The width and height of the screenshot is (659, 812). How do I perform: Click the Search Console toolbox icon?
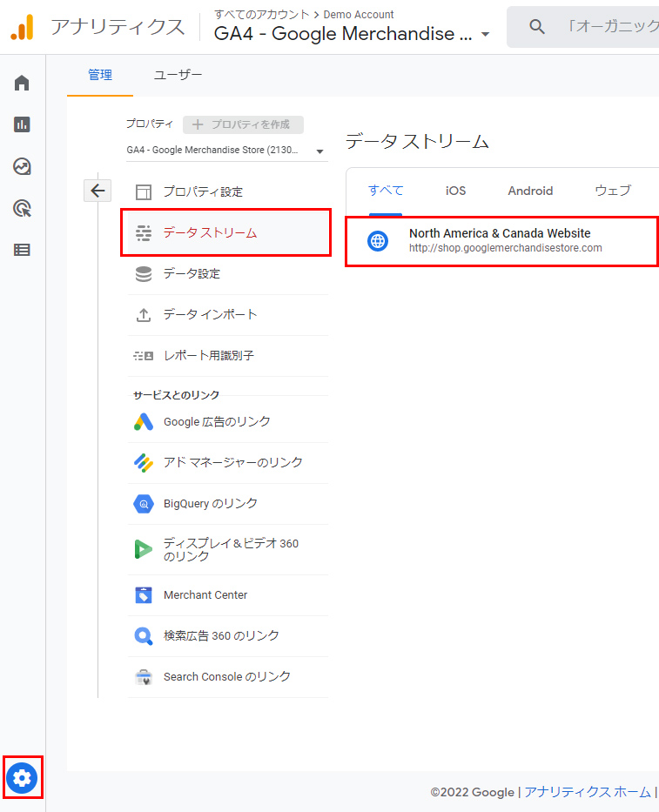click(144, 677)
